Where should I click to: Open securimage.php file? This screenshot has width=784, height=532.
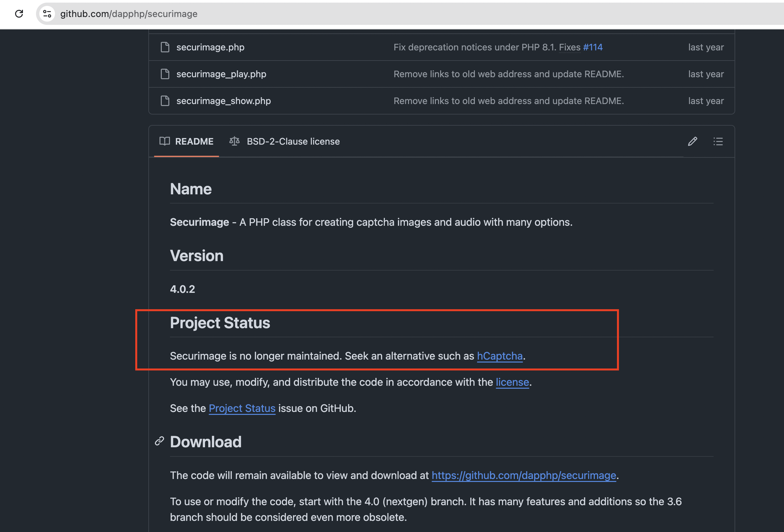coord(210,47)
